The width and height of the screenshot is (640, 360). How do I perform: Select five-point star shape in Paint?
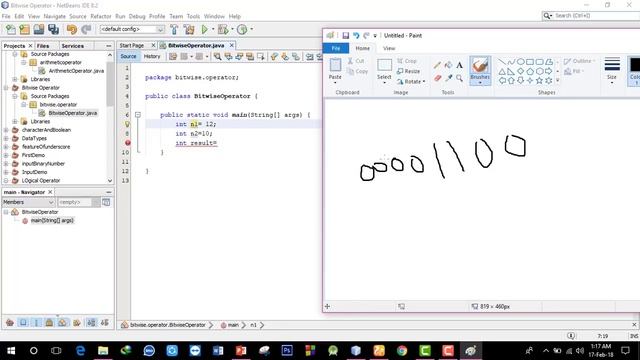(539, 80)
